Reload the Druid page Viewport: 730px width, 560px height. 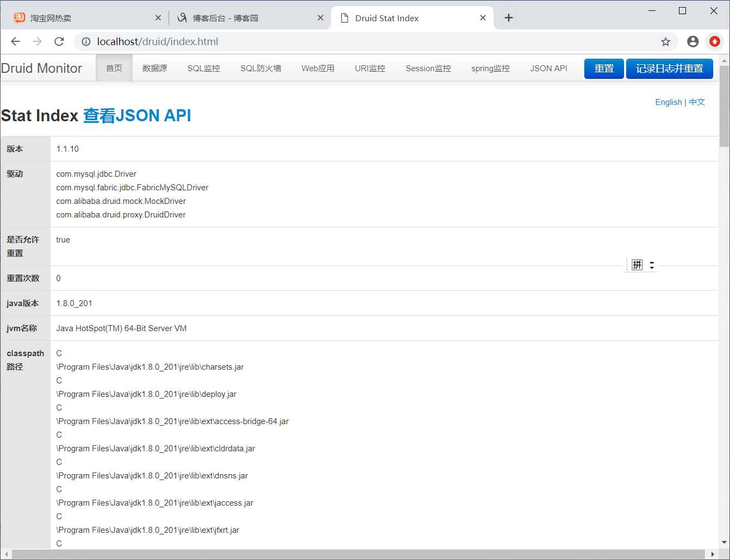pyautogui.click(x=59, y=41)
